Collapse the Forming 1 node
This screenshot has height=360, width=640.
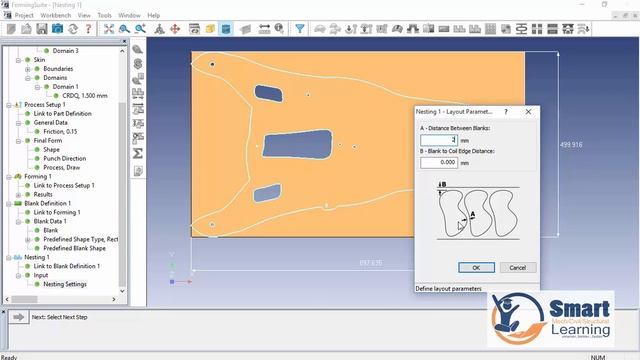(x=9, y=177)
